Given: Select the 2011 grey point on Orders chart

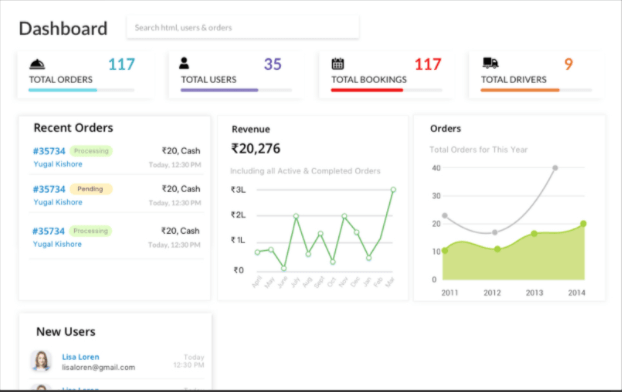Looking at the screenshot, I should pos(445,215).
